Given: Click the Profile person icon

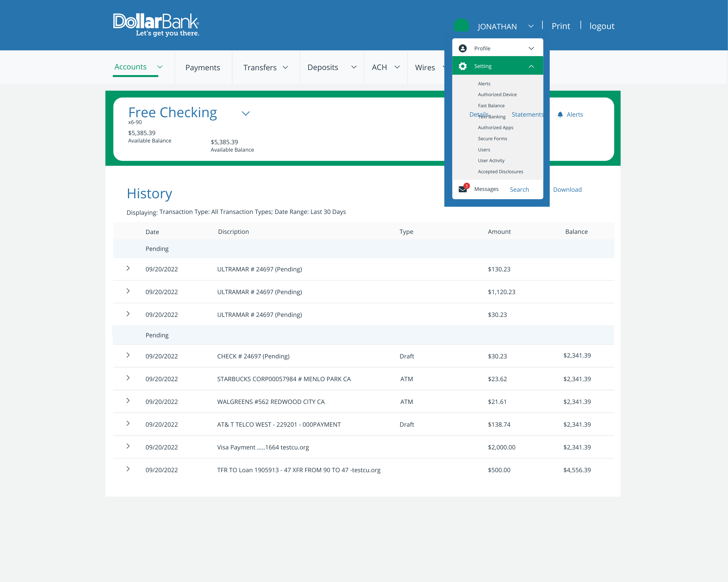Looking at the screenshot, I should click(x=463, y=48).
